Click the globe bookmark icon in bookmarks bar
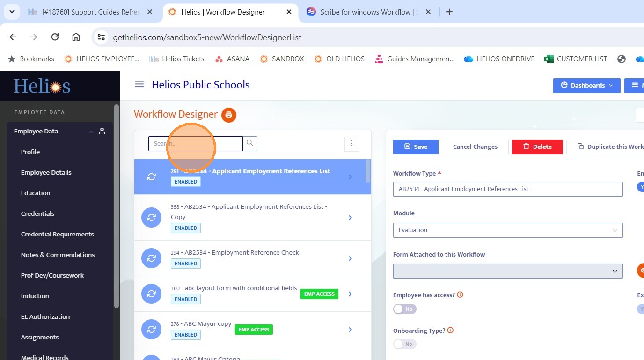 (x=622, y=59)
